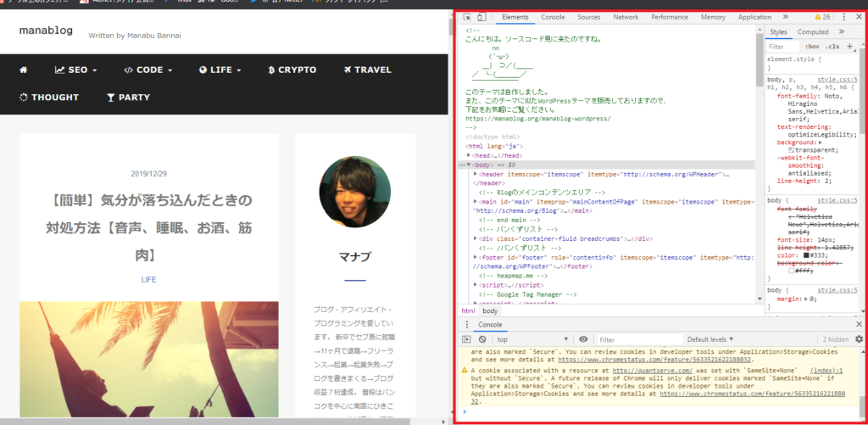Image resolution: width=868 pixels, height=425 pixels.
Task: Open style.css:5 link beside body, p selector
Action: click(837, 80)
